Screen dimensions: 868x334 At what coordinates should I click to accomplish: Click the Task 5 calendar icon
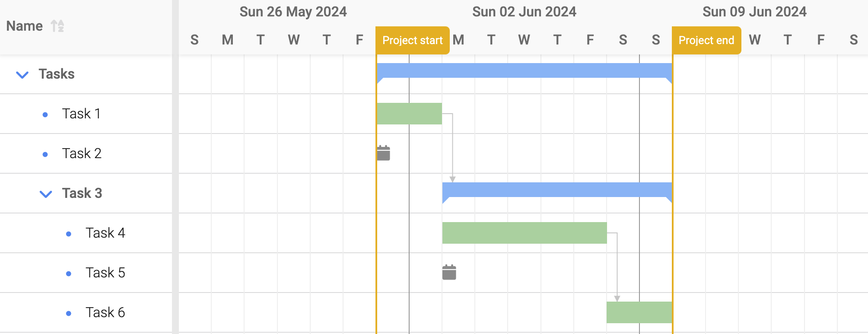tap(449, 272)
